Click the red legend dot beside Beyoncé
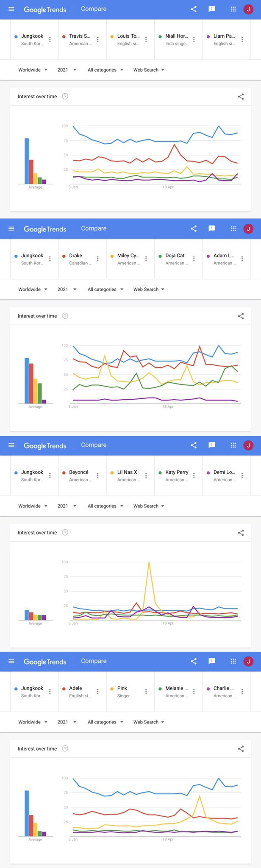The width and height of the screenshot is (261, 868). (x=64, y=473)
